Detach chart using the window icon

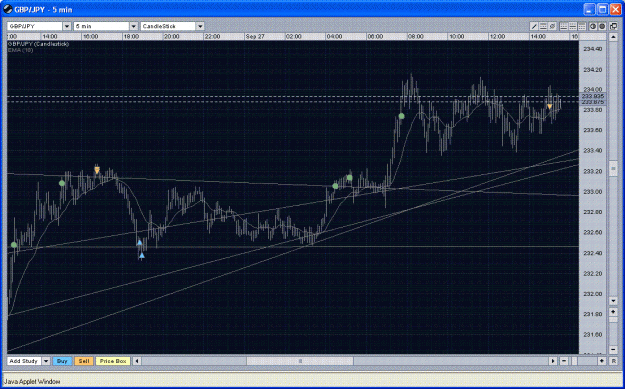[613, 27]
